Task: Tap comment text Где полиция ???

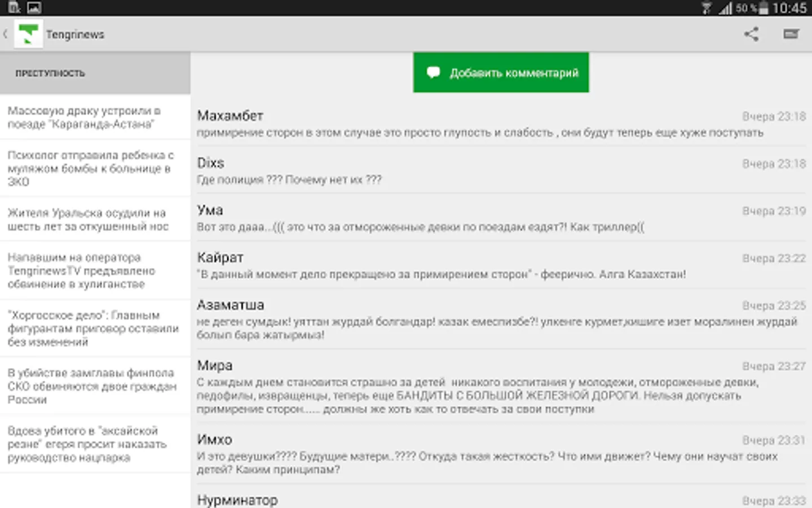Action: click(289, 180)
